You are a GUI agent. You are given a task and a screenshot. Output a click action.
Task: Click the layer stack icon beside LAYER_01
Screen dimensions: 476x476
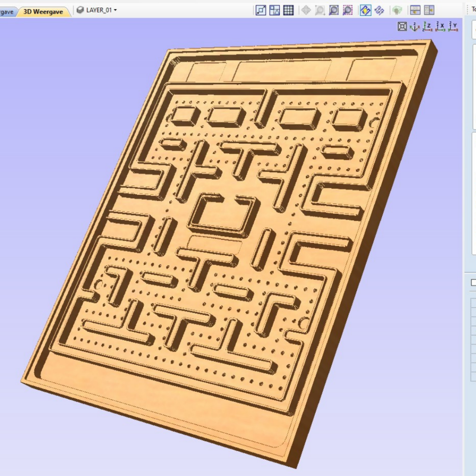click(x=80, y=10)
